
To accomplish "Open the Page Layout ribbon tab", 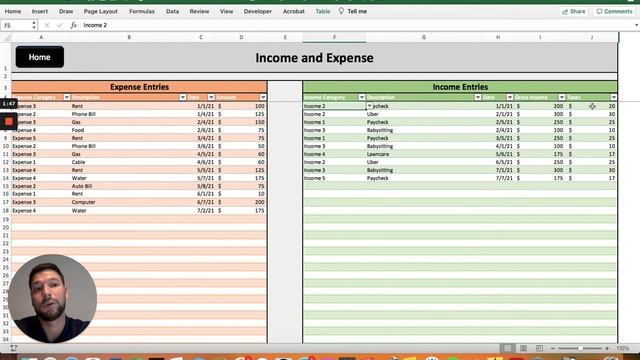I will tap(101, 11).
